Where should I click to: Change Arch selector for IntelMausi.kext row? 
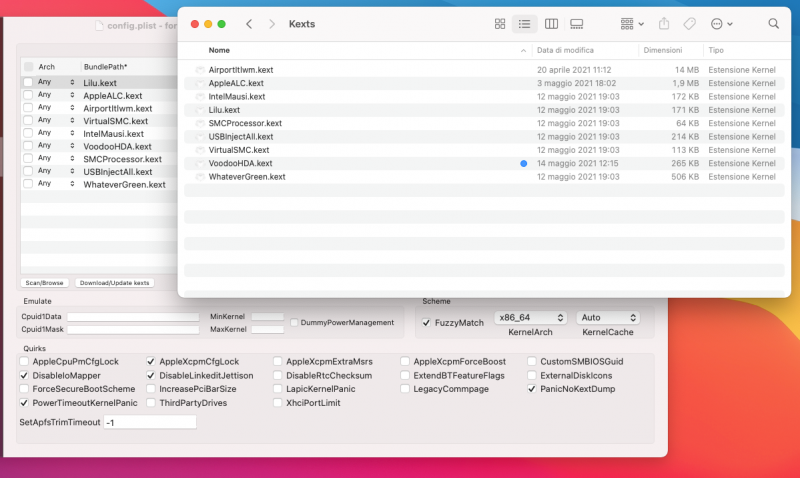click(x=56, y=133)
